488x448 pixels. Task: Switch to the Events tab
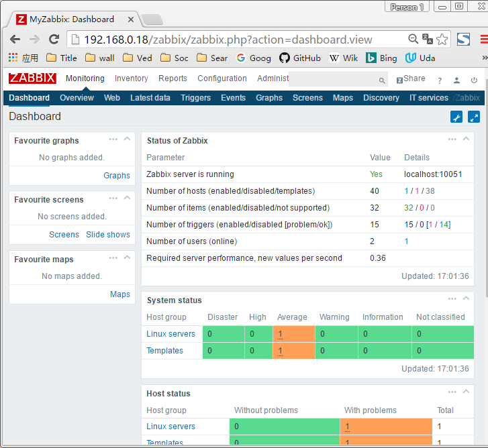click(233, 98)
